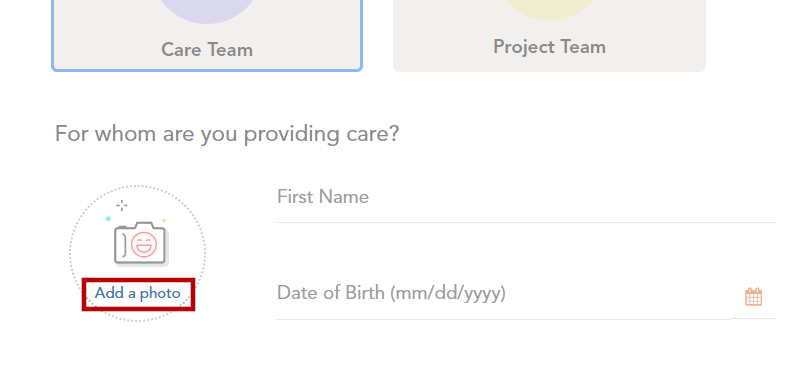Image resolution: width=805 pixels, height=366 pixels.
Task: Click the camera icon in photo placeholder
Action: pyautogui.click(x=141, y=243)
